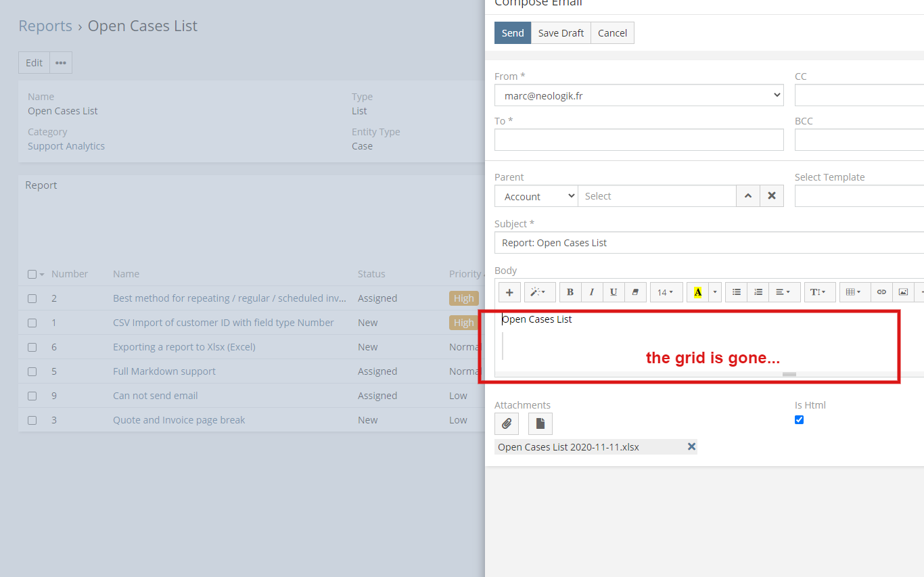
Task: Remove the Open Cases List xlsx attachment
Action: pyautogui.click(x=691, y=446)
